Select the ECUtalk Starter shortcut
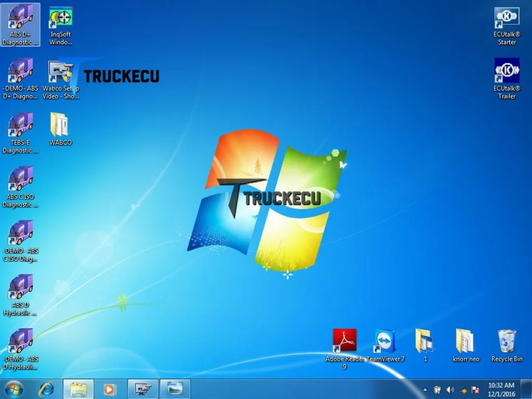The image size is (532, 399). pos(507,26)
